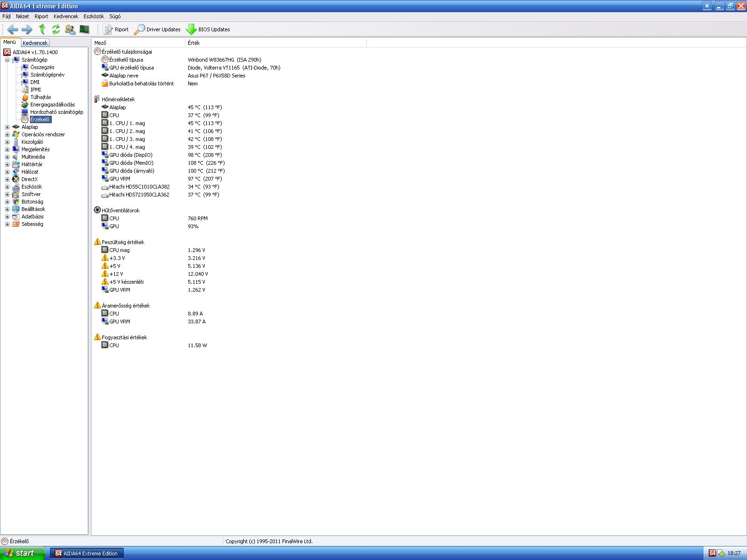Select the 11.58 W CPU power value
747x560 pixels.
coord(197,345)
